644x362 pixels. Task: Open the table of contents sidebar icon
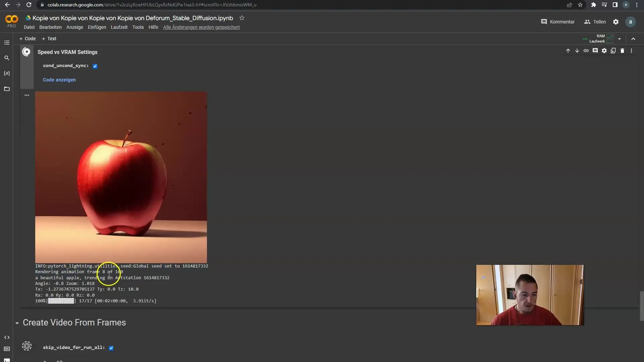7,43
